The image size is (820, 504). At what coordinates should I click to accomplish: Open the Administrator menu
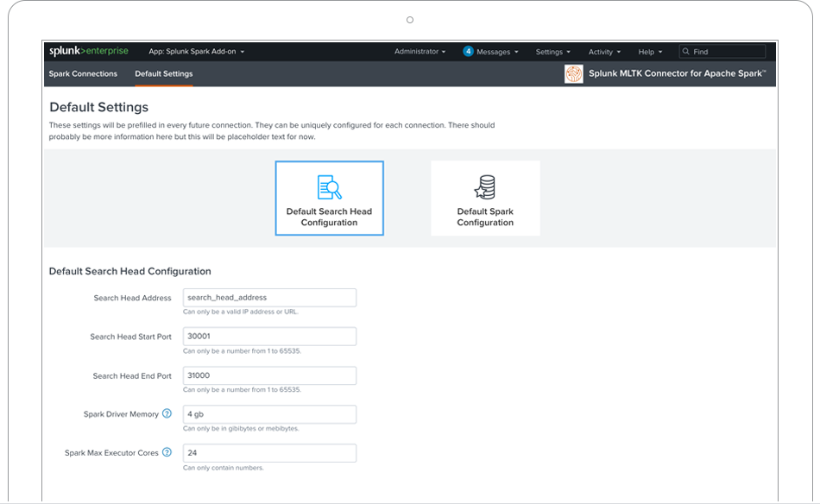[420, 51]
